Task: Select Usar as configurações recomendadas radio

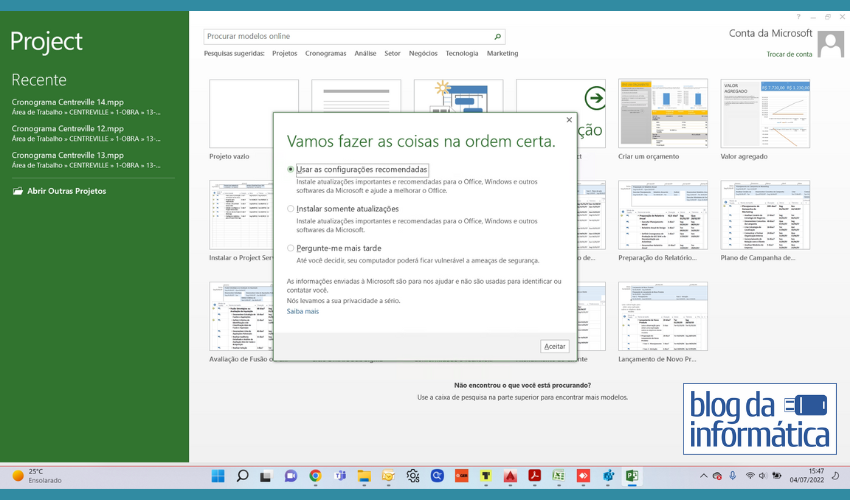Action: click(291, 169)
